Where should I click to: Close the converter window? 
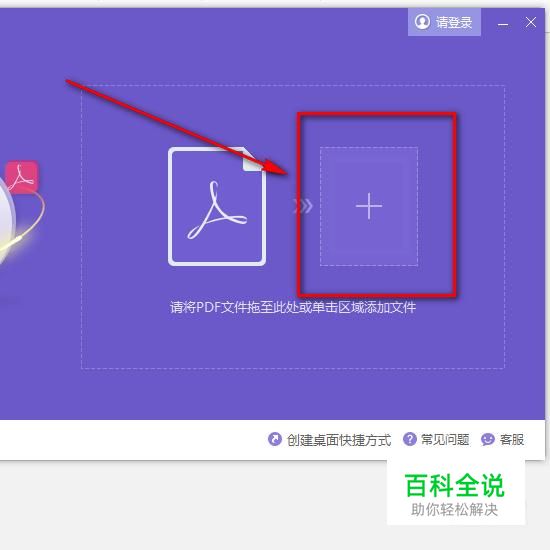click(x=531, y=22)
